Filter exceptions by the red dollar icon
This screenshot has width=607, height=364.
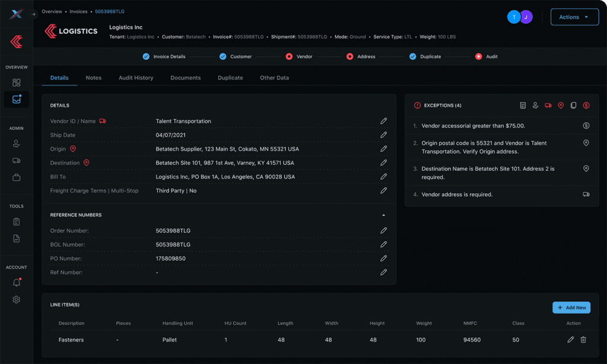tap(586, 106)
